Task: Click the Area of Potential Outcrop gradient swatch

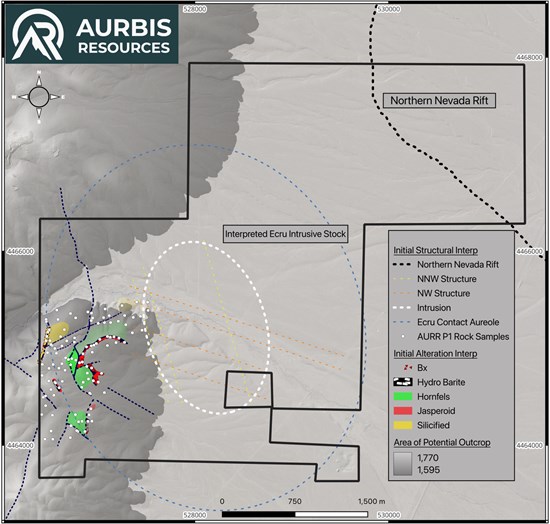Action: coord(403,464)
